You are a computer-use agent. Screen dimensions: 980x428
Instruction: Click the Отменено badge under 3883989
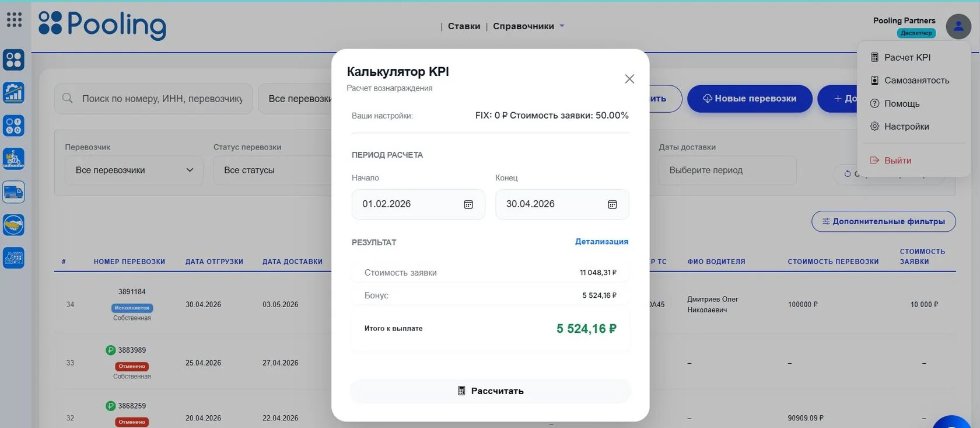[x=132, y=366]
